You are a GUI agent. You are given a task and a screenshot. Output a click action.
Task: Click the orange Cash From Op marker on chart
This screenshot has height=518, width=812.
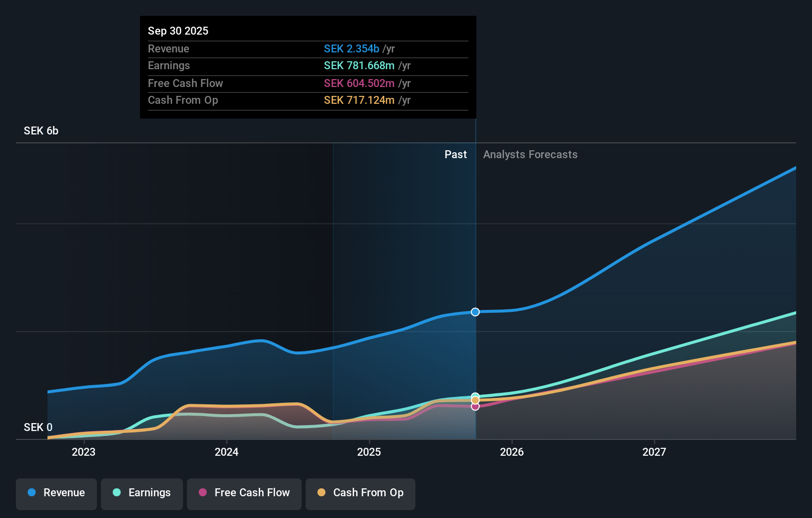(475, 399)
